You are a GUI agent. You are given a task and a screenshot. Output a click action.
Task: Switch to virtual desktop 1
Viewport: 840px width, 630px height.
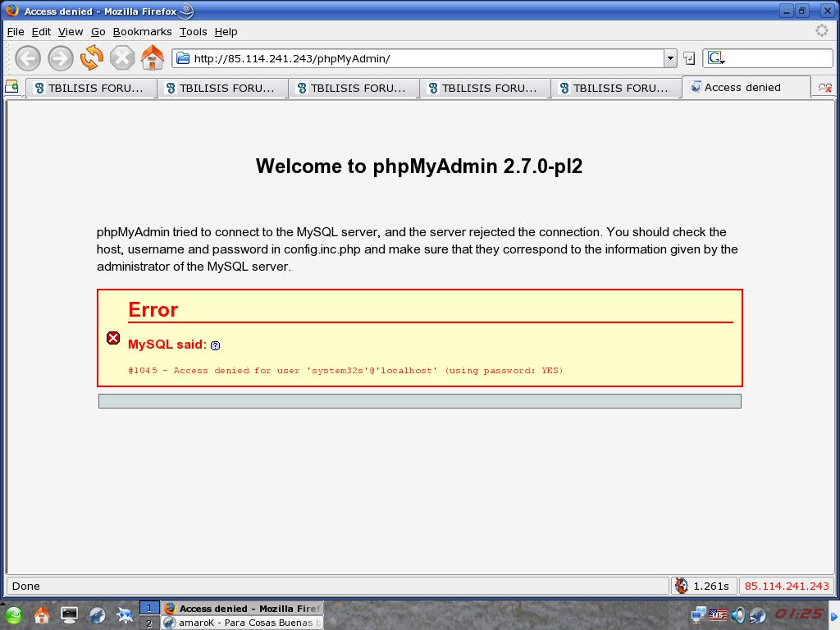coord(149,608)
